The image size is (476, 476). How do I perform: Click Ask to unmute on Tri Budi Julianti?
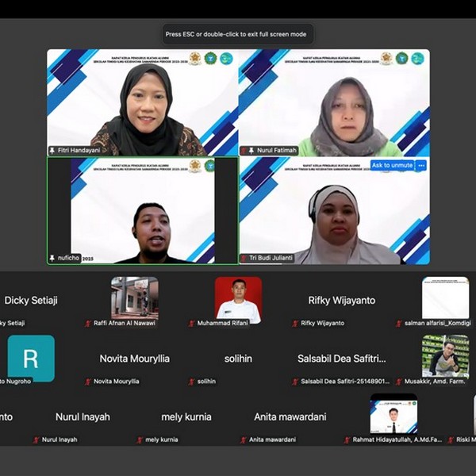tap(392, 166)
